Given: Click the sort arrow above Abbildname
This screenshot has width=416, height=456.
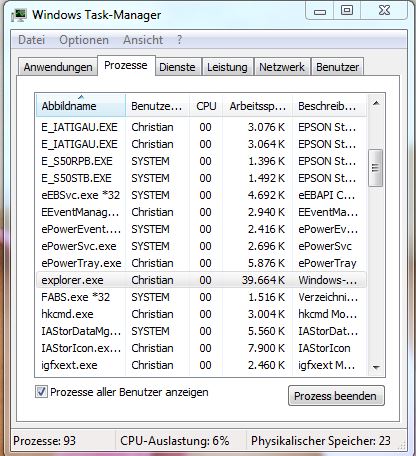Looking at the screenshot, I should (x=81, y=97).
